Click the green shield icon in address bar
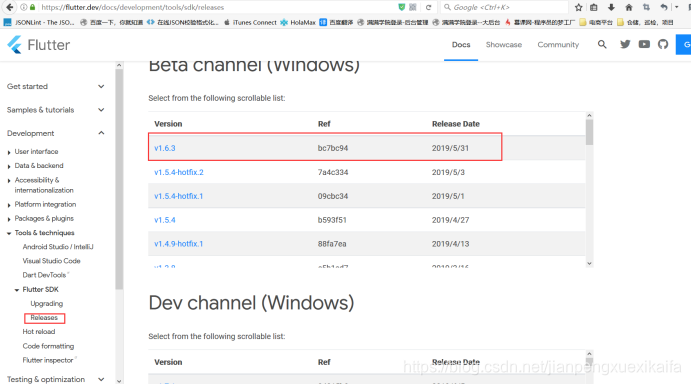The image size is (691, 385). pyautogui.click(x=401, y=7)
